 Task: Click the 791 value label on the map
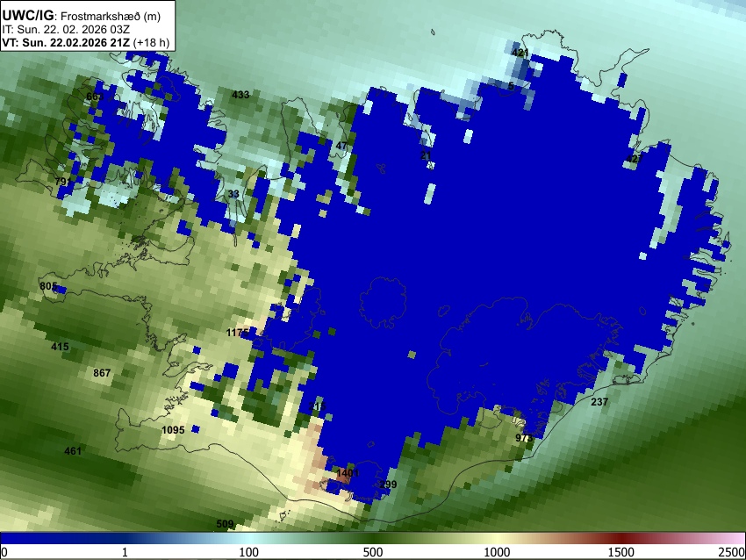[x=63, y=182]
